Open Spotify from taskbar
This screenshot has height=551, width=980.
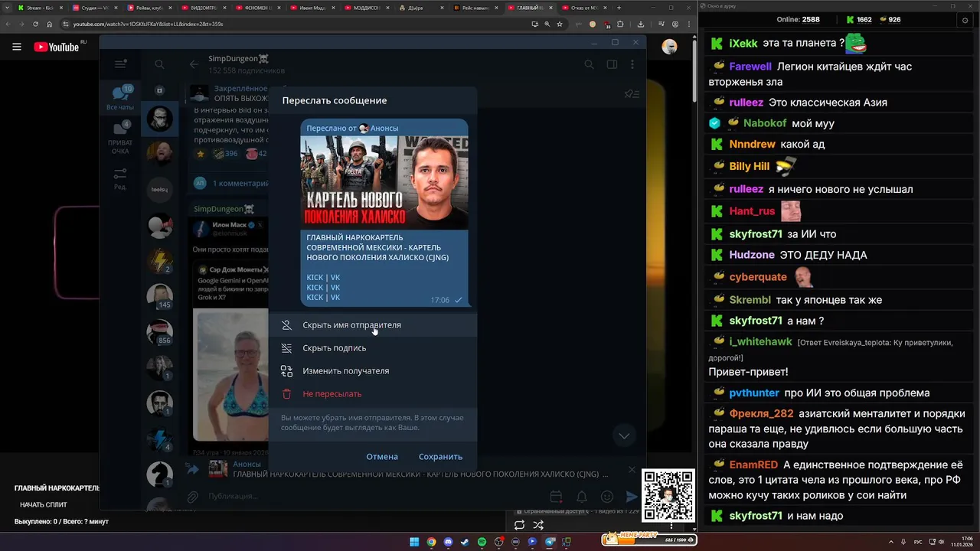click(x=482, y=542)
